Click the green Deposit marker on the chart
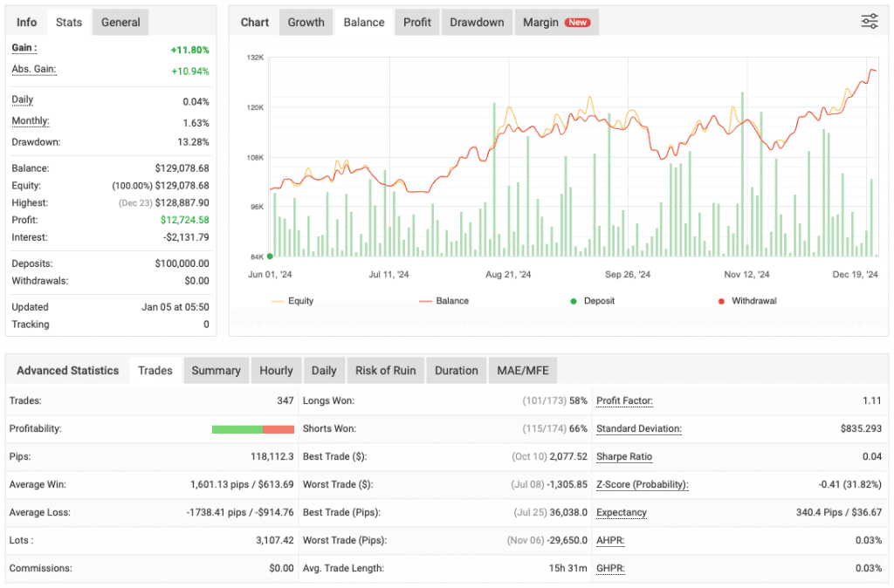Screen dimensions: 894x588 [271, 256]
